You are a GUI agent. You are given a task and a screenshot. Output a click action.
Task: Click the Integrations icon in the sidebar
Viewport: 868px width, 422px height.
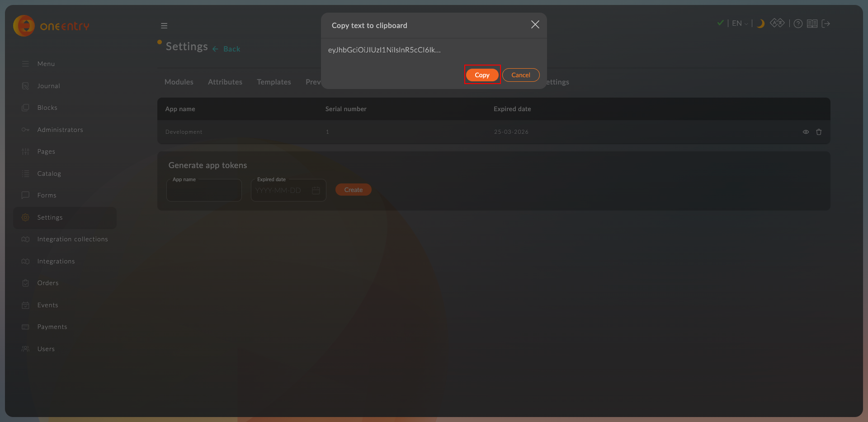(25, 261)
